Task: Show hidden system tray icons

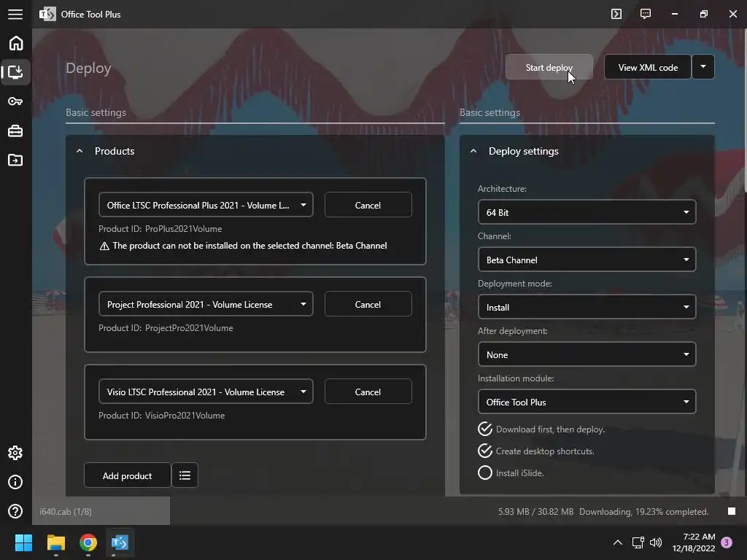Action: pos(617,542)
